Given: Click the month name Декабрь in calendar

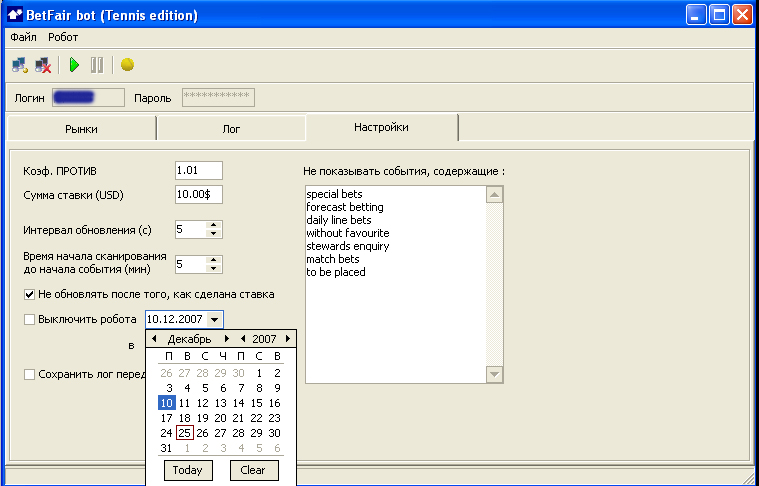Looking at the screenshot, I should [189, 339].
